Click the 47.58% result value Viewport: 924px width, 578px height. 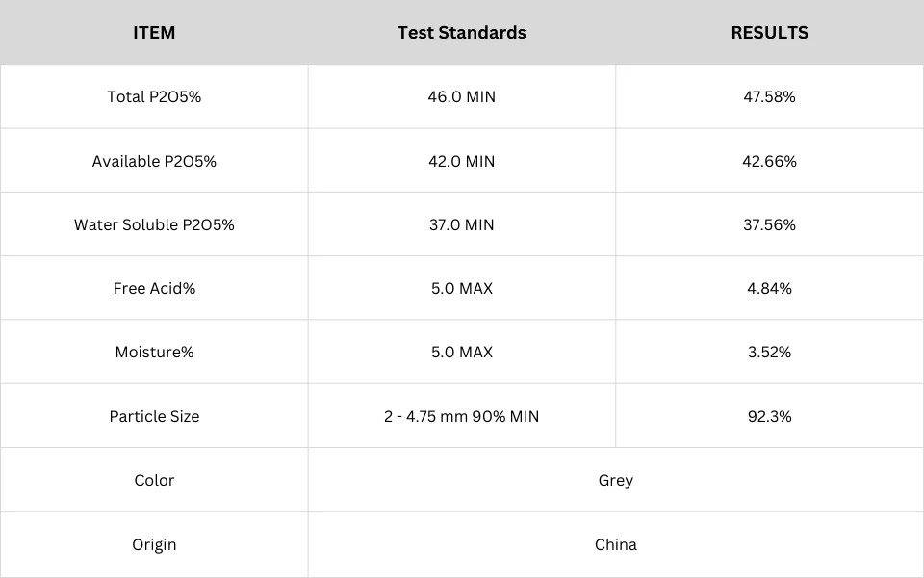coord(770,96)
